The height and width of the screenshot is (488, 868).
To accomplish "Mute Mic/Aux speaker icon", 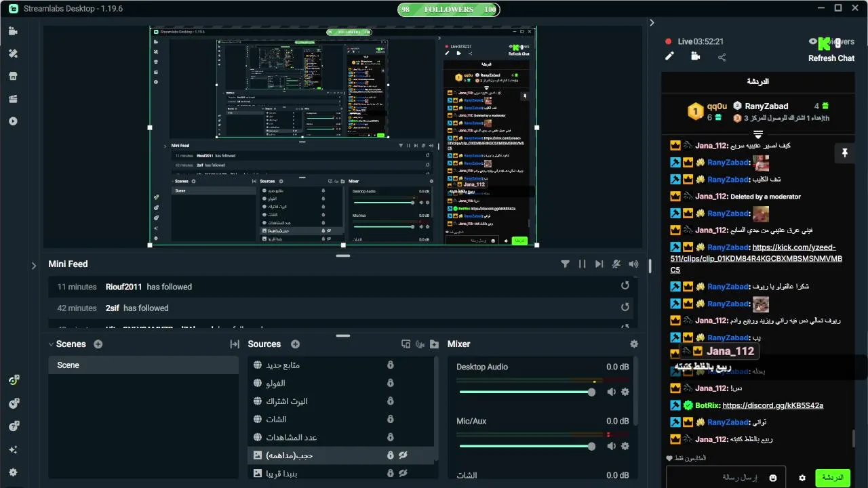I will [x=611, y=446].
